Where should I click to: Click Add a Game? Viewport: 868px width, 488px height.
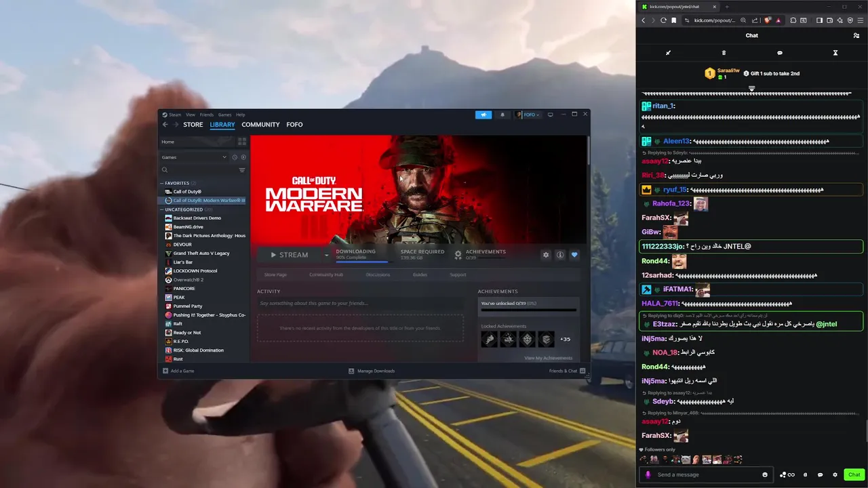178,371
